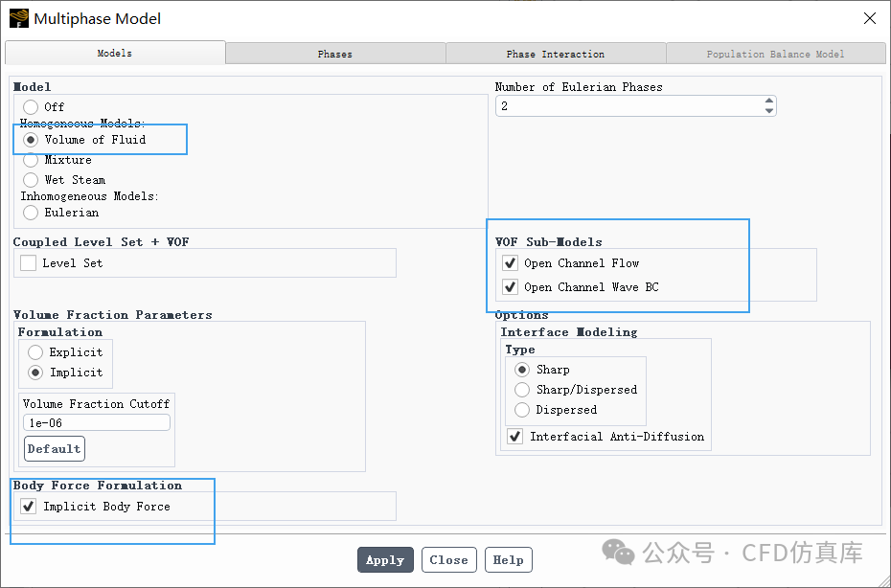891x588 pixels.
Task: Select Explicit formulation
Action: pyautogui.click(x=35, y=352)
